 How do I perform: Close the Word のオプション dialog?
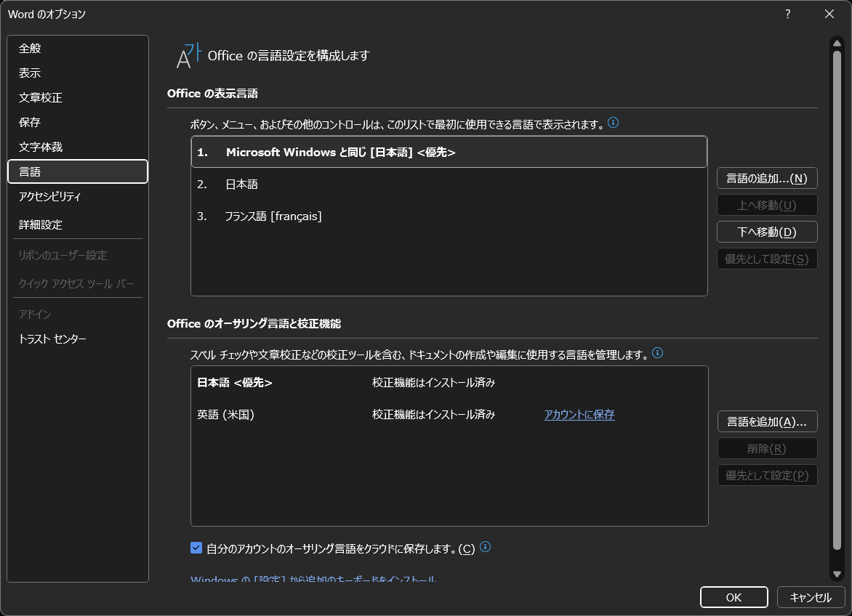point(829,14)
